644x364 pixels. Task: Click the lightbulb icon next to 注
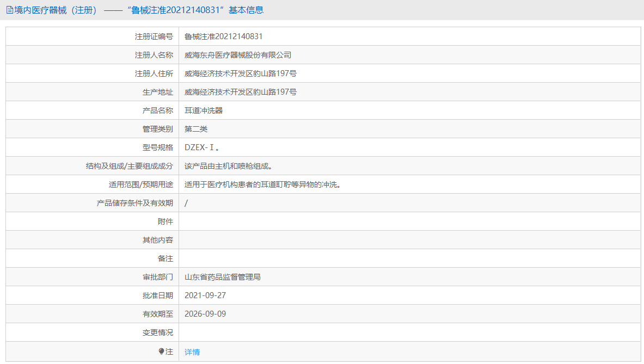[x=162, y=351]
